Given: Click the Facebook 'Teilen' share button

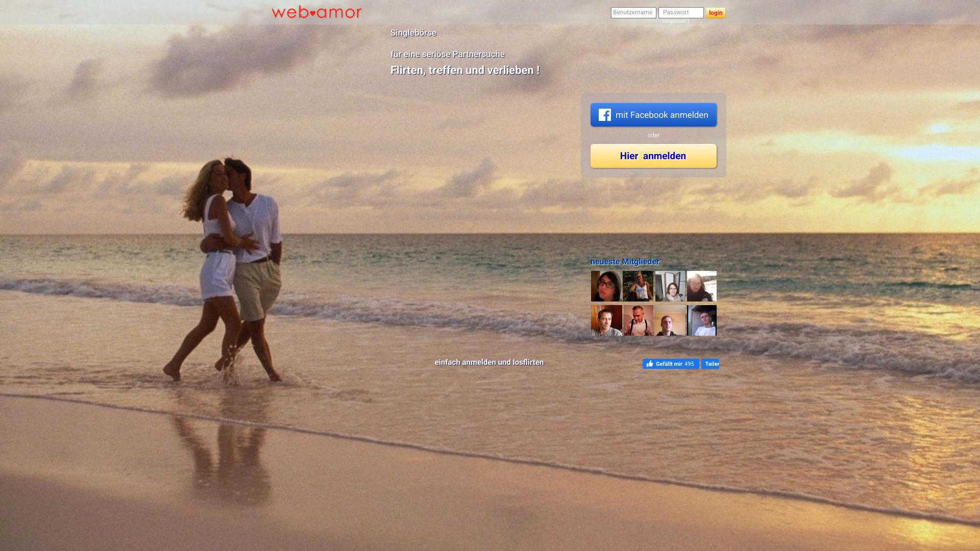Looking at the screenshot, I should click(x=710, y=364).
